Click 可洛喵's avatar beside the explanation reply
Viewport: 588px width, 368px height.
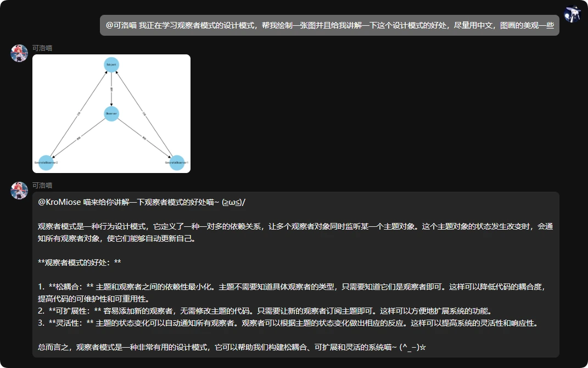click(x=19, y=189)
